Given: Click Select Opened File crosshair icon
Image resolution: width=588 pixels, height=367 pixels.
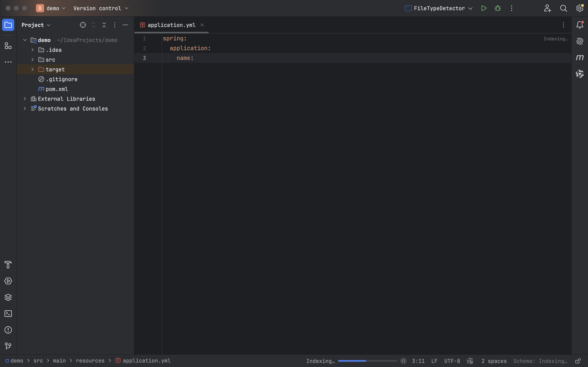Looking at the screenshot, I should (83, 25).
